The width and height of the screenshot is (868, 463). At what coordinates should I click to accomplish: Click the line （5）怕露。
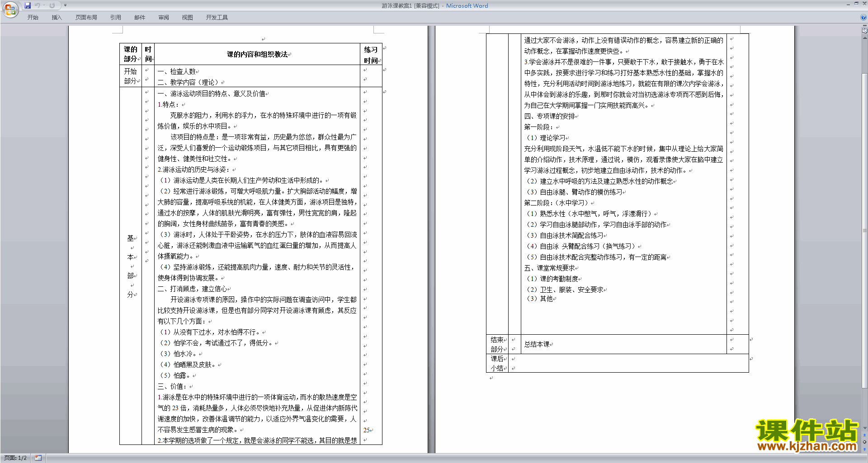(175, 375)
